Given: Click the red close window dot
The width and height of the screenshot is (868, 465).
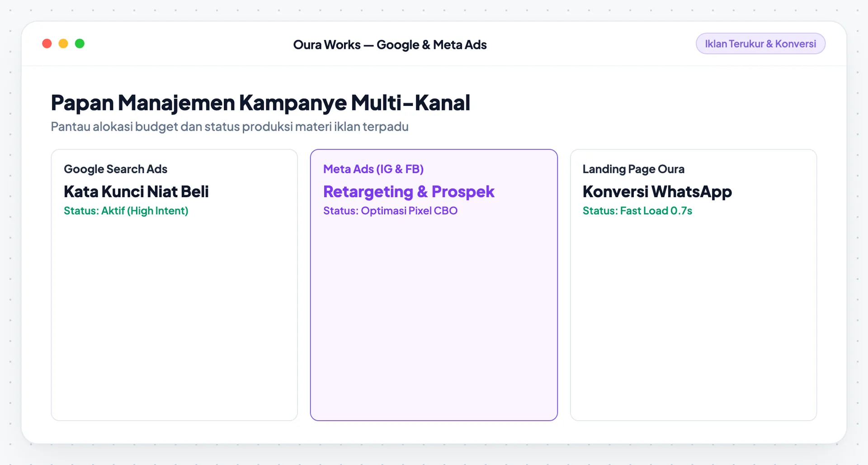Looking at the screenshot, I should pyautogui.click(x=47, y=43).
